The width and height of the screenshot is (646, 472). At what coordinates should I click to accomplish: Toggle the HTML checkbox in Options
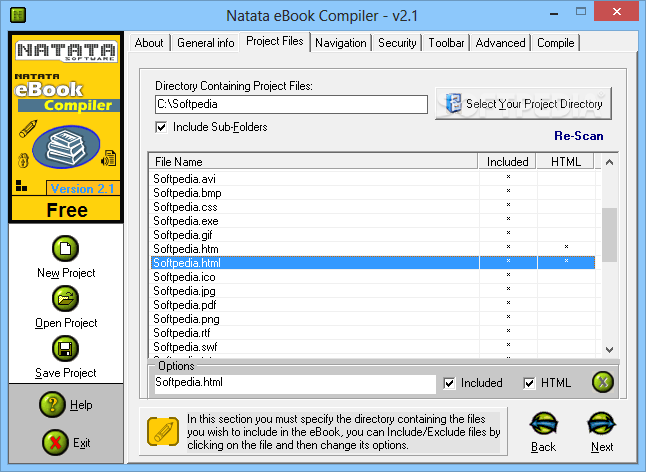(529, 383)
